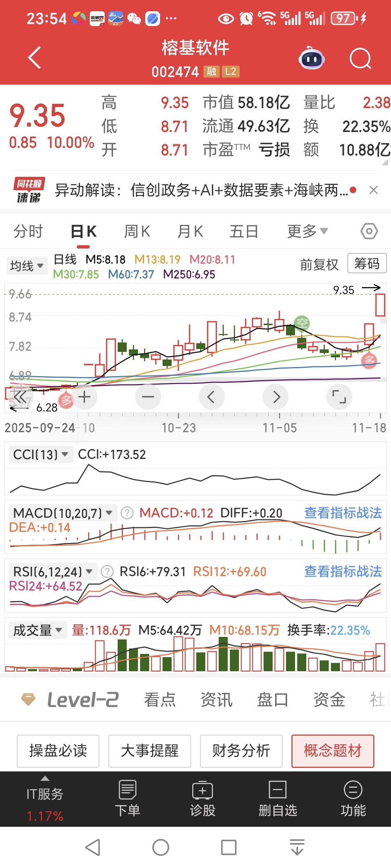Open MACD 查看指标战法 link
Viewport: 391px width, 868px height.
[343, 513]
